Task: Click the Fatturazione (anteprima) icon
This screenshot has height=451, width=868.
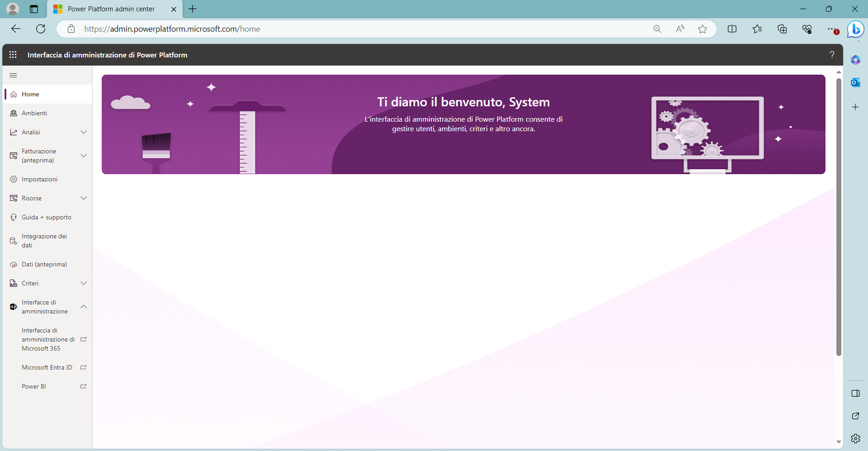Action: click(x=14, y=156)
